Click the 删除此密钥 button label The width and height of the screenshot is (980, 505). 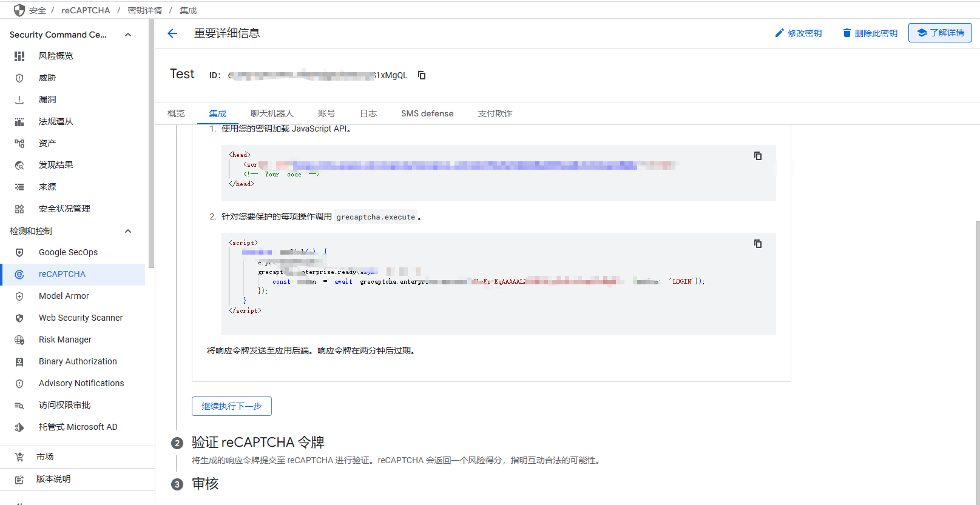[x=876, y=33]
